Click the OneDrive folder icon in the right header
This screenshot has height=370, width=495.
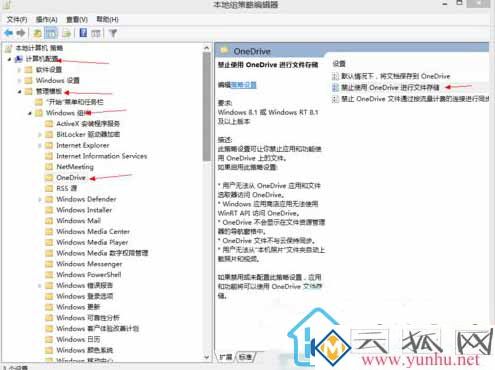coord(224,51)
